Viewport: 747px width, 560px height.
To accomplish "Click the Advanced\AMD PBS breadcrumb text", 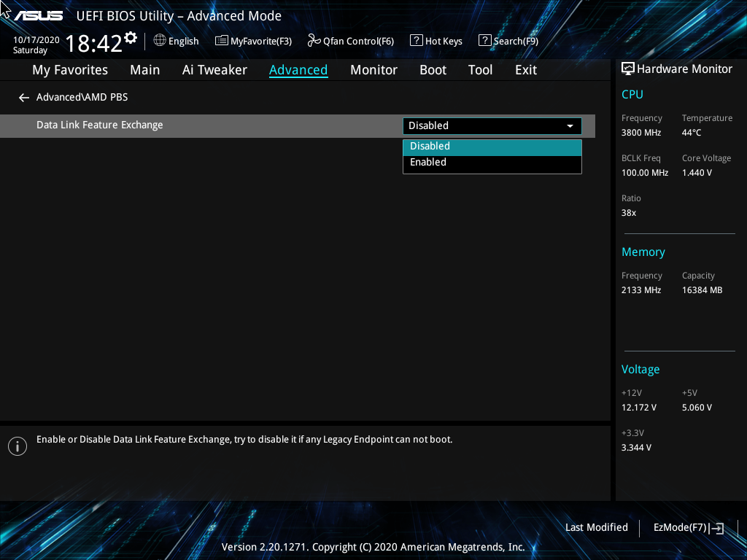I will point(82,97).
